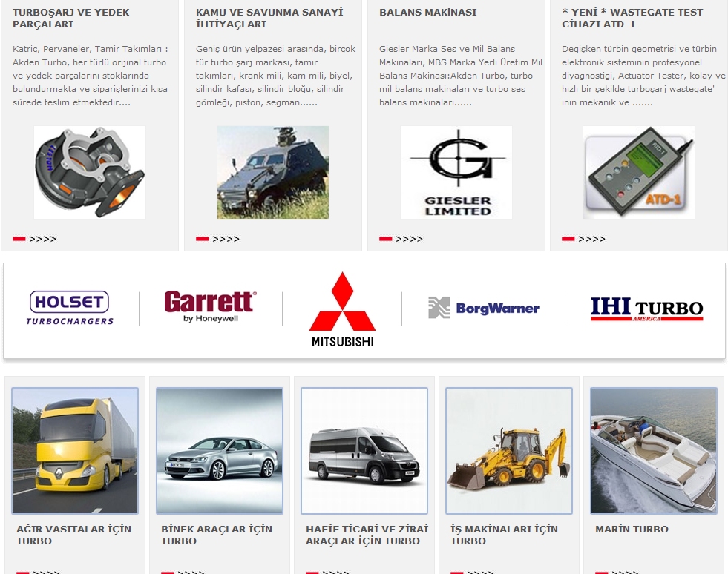Open Hafif Ticari ve Zirai Araçlar title
The image size is (728, 574).
click(367, 535)
